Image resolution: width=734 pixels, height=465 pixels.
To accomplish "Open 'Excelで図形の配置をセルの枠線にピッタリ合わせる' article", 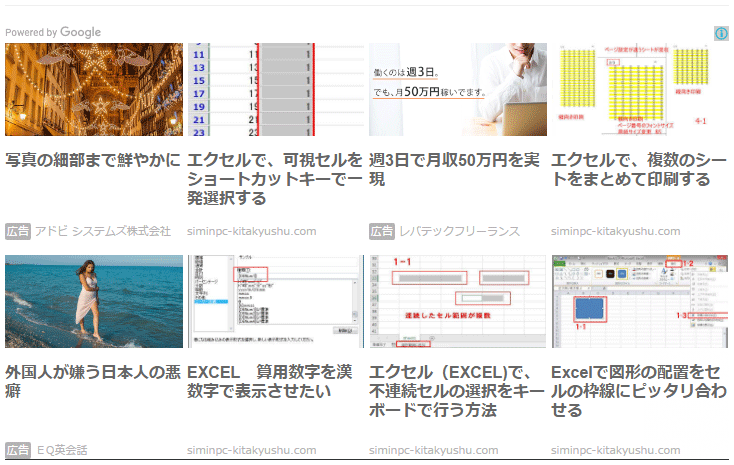I will pyautogui.click(x=639, y=391).
